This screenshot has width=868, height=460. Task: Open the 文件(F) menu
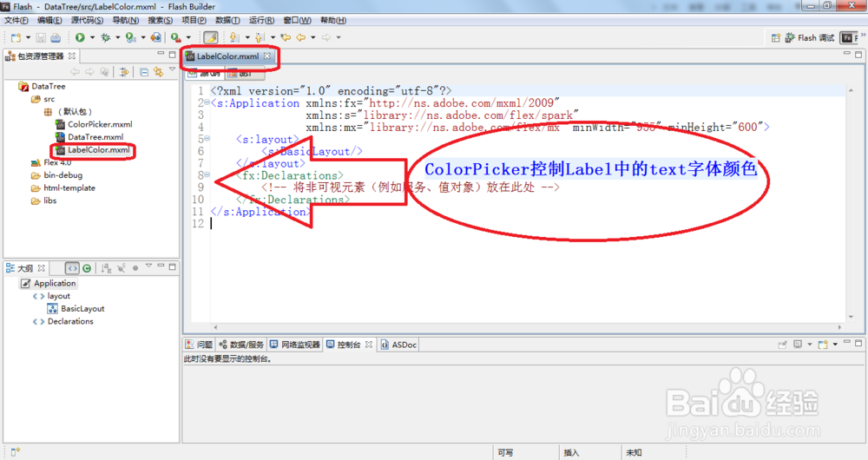click(16, 20)
